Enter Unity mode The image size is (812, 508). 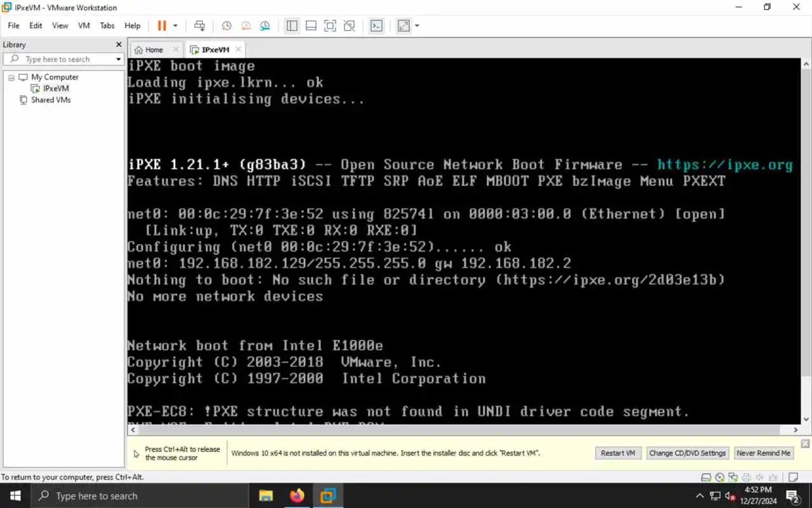tap(349, 26)
